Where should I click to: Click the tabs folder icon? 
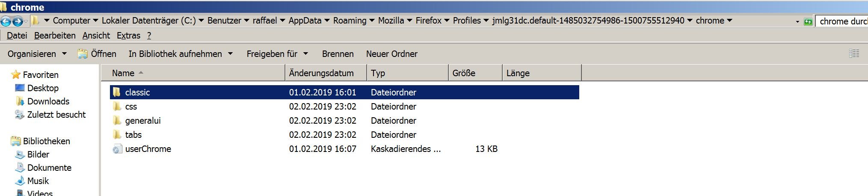click(117, 135)
